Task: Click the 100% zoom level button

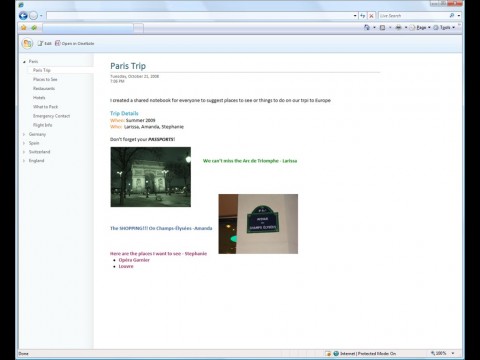Action: [x=439, y=353]
